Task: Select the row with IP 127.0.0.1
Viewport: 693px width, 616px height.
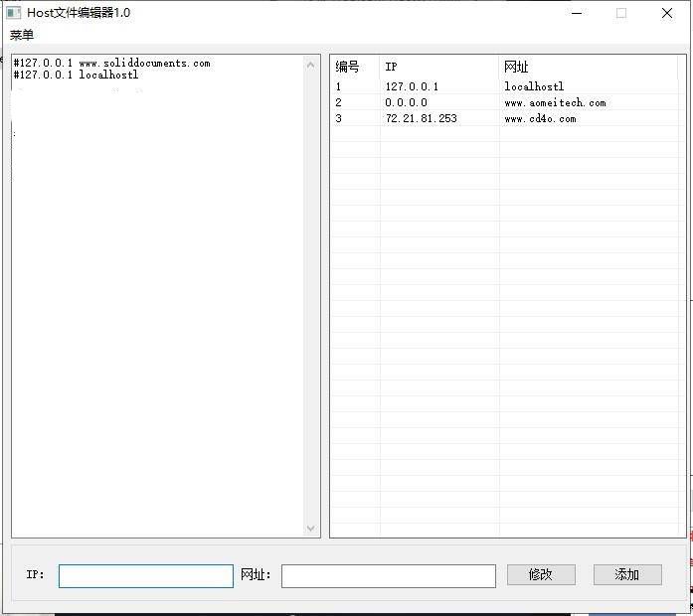Action: 505,86
